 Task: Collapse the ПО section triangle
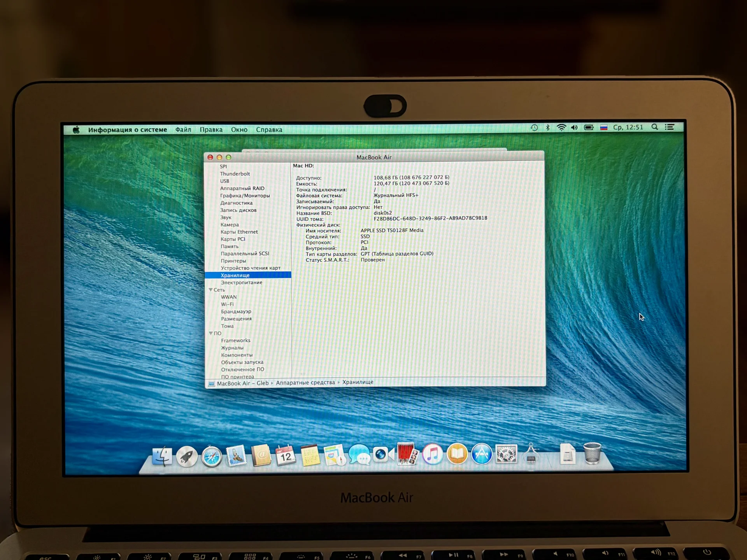click(210, 333)
